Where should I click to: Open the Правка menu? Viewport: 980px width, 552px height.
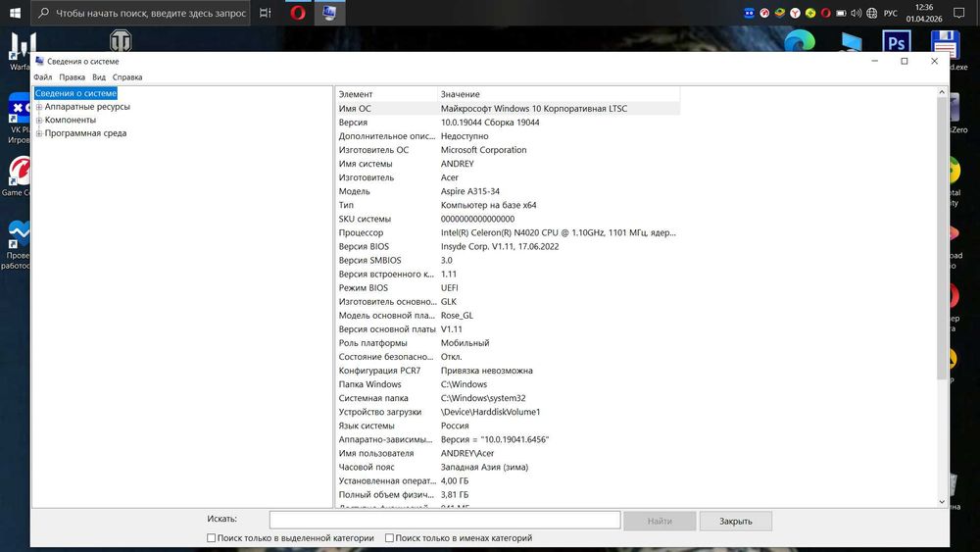tap(72, 76)
